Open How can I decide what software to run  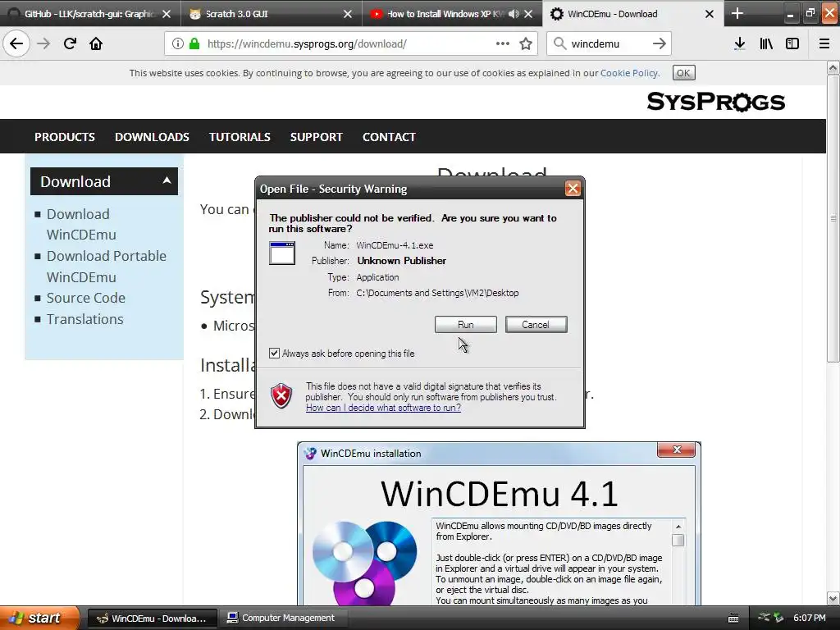(x=383, y=408)
